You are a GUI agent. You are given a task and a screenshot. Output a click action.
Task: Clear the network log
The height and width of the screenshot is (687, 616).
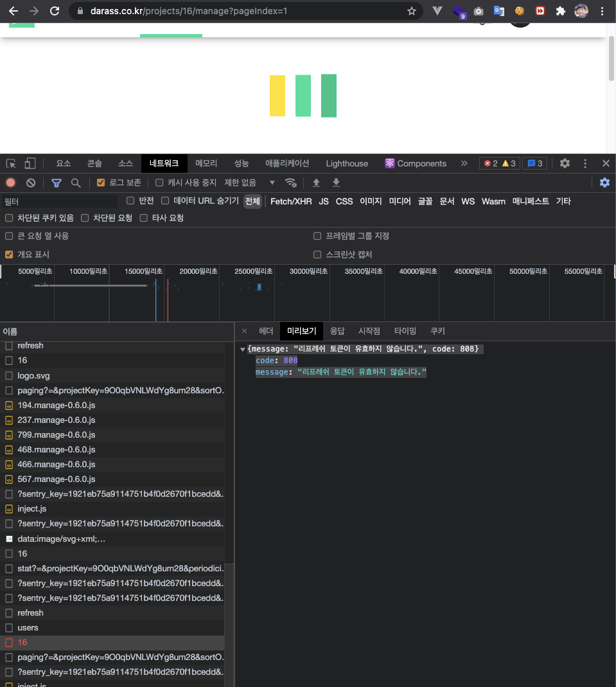(x=31, y=183)
